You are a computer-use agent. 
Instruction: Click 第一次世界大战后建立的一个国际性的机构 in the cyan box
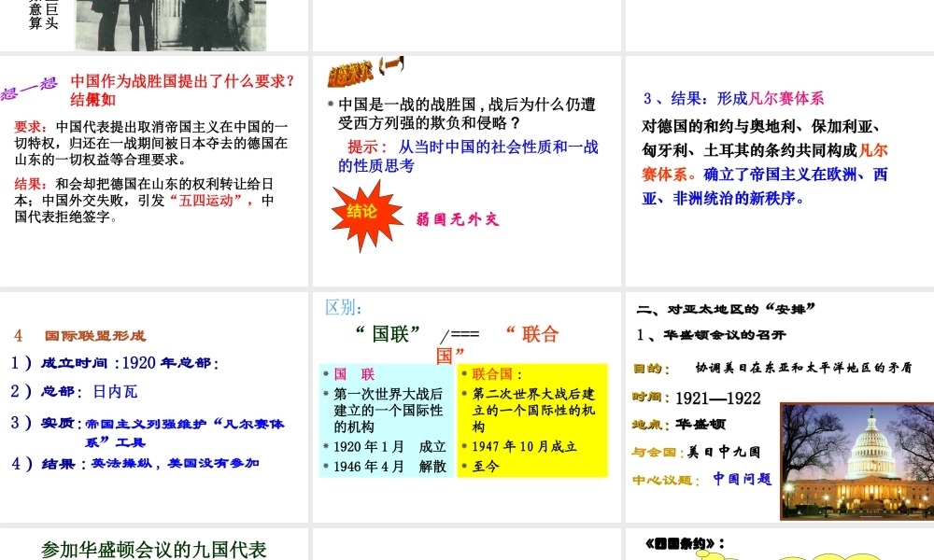point(388,410)
